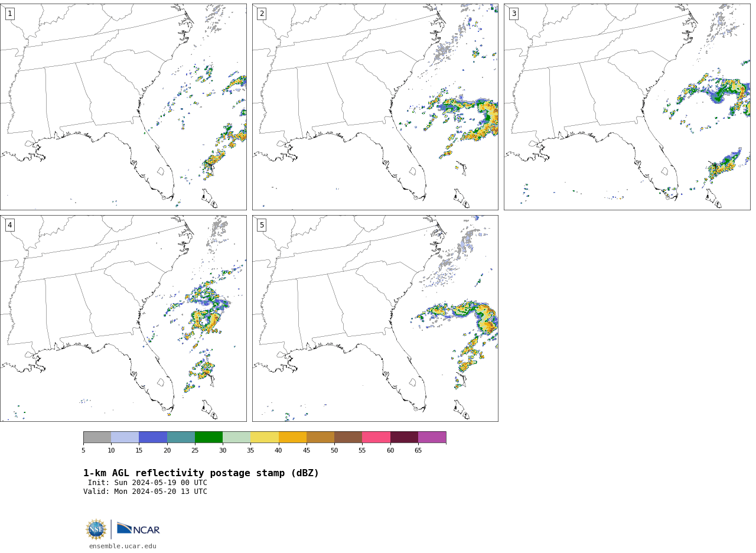Click the panel number label '1'
Screen dimensions: 756x553
point(9,14)
